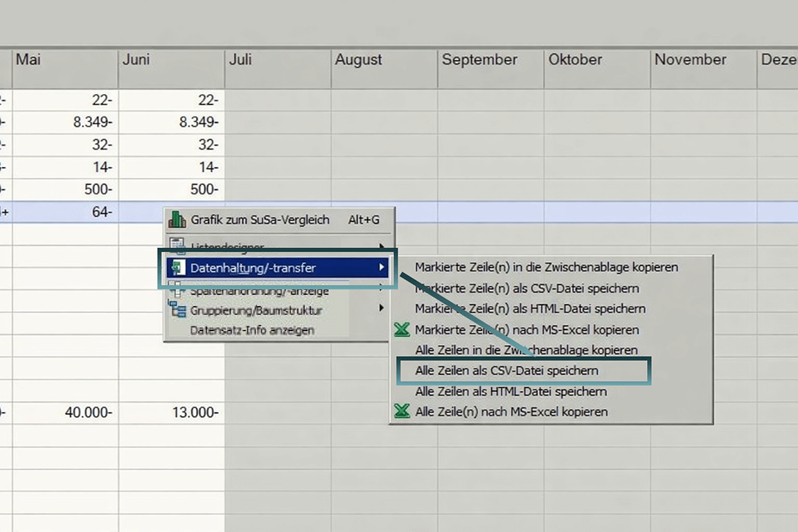Expand the Gruppierung/Baumstruktur submenu arrow

click(x=382, y=310)
